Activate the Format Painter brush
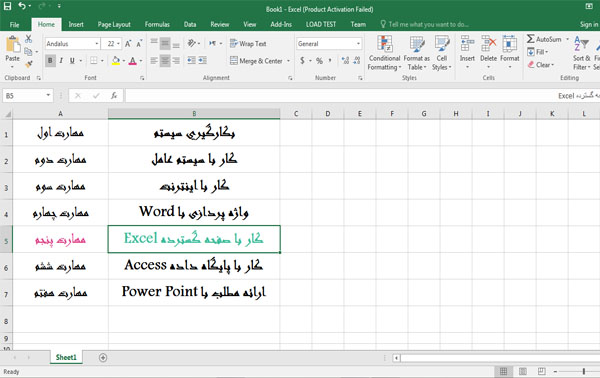The image size is (600, 378). pos(28,64)
